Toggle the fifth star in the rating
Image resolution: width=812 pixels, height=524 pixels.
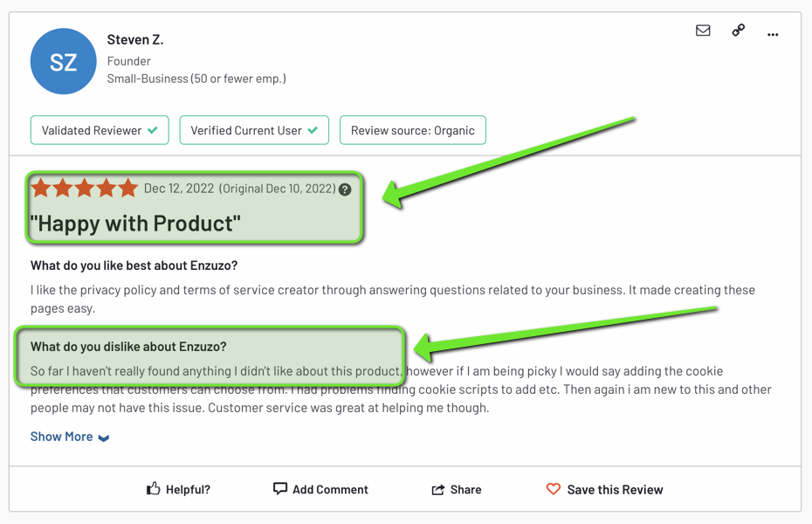click(127, 187)
